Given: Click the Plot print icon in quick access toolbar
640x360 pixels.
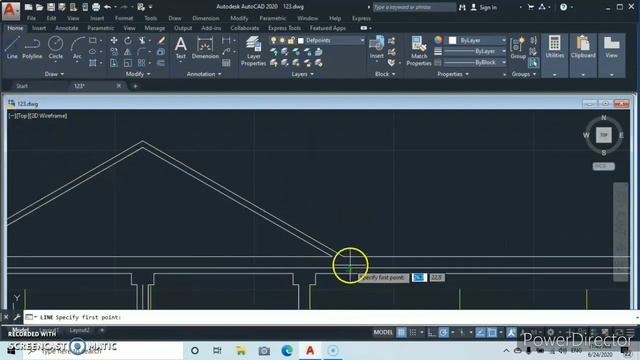Looking at the screenshot, I should pos(96,7).
